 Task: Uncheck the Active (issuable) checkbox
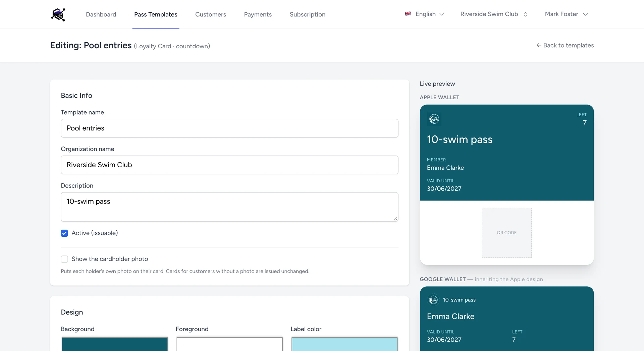64,233
